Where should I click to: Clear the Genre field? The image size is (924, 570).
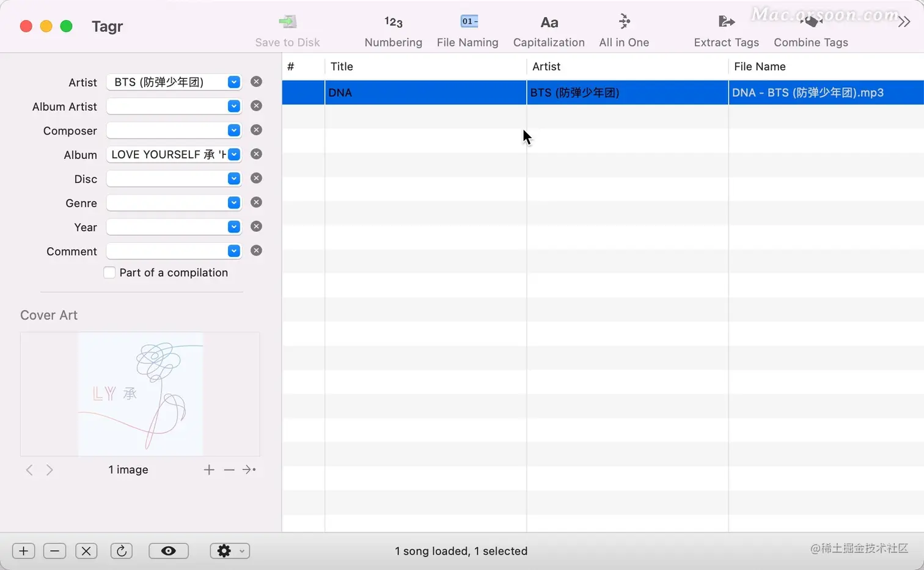[257, 202]
